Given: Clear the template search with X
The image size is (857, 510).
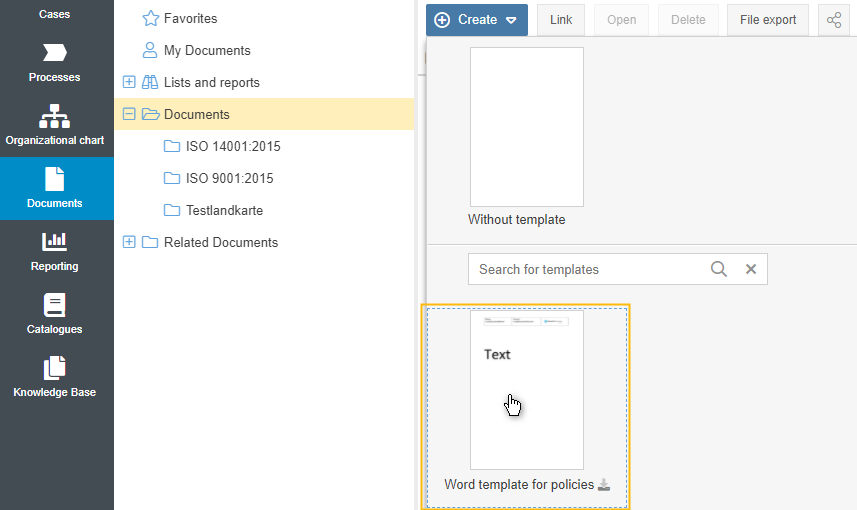Looking at the screenshot, I should pyautogui.click(x=751, y=269).
